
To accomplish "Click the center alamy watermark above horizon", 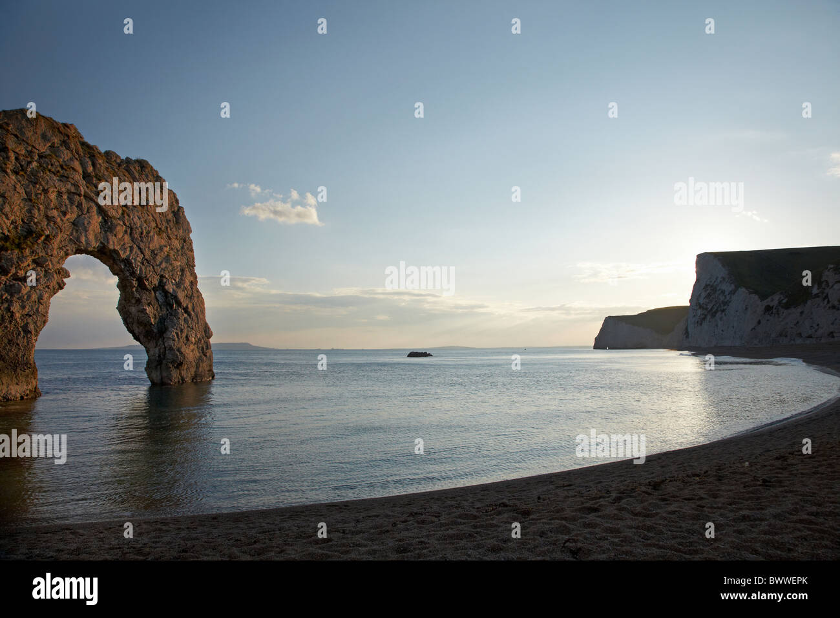I will tap(419, 279).
